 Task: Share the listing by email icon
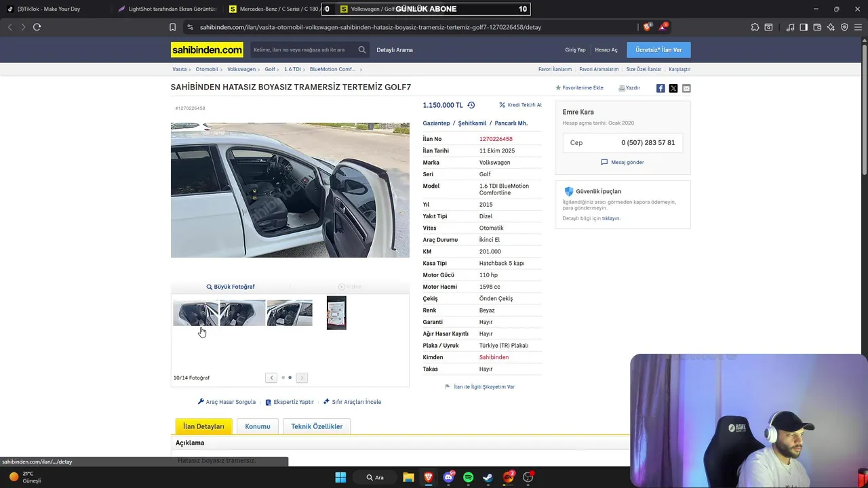686,88
